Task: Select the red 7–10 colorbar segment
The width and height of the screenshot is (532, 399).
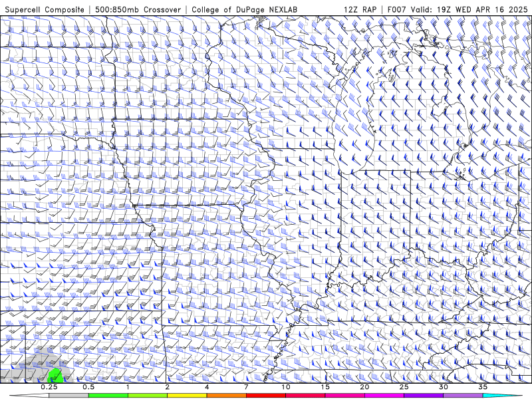Action: (265, 396)
